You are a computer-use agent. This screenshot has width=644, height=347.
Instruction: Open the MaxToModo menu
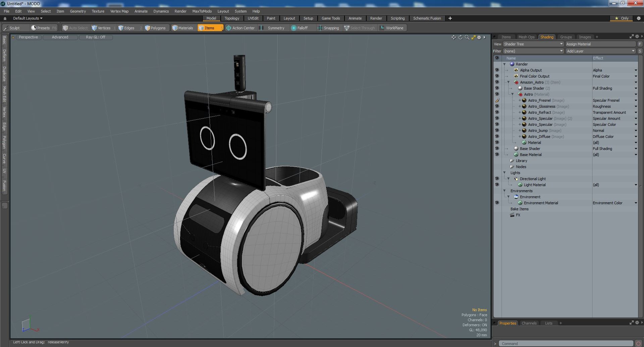click(202, 11)
